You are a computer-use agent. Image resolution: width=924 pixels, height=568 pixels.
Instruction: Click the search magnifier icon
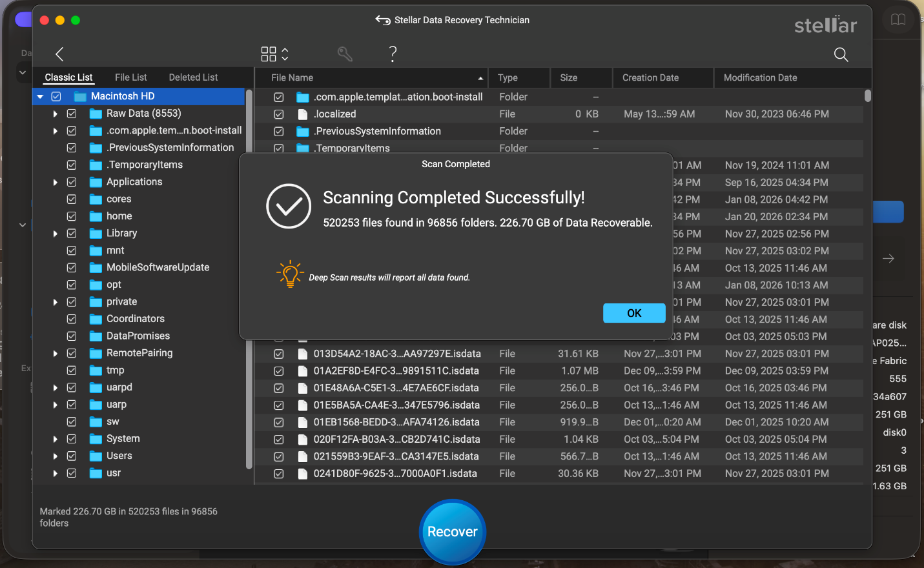click(841, 54)
